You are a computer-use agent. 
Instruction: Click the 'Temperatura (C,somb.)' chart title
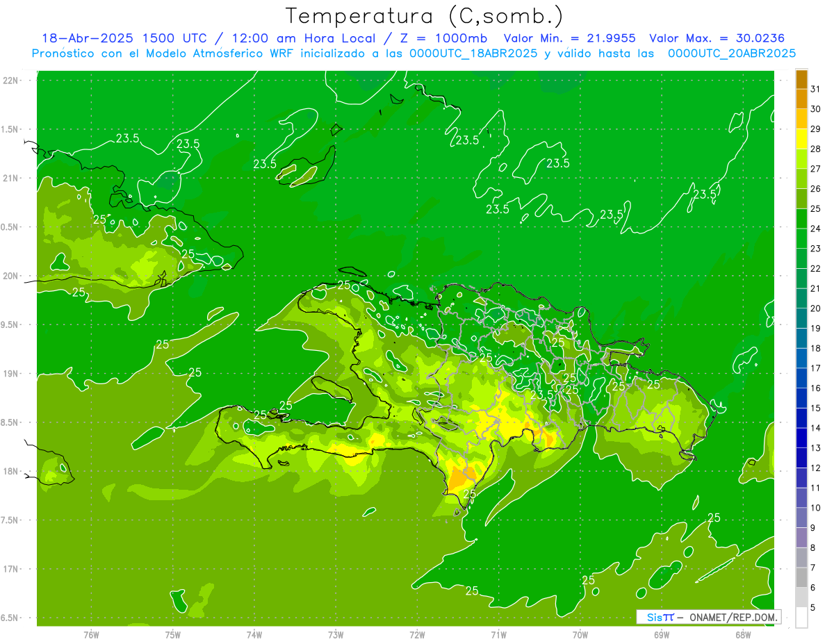point(424,16)
